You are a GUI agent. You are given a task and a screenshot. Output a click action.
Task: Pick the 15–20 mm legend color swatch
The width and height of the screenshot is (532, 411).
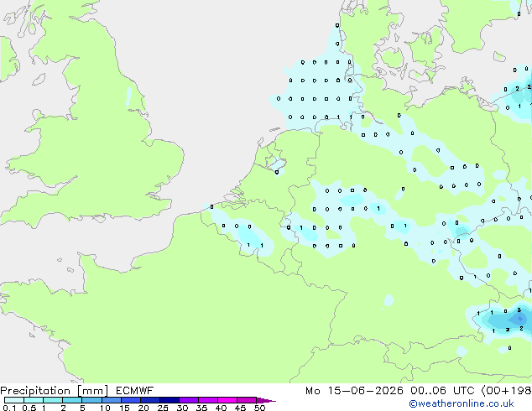130,400
